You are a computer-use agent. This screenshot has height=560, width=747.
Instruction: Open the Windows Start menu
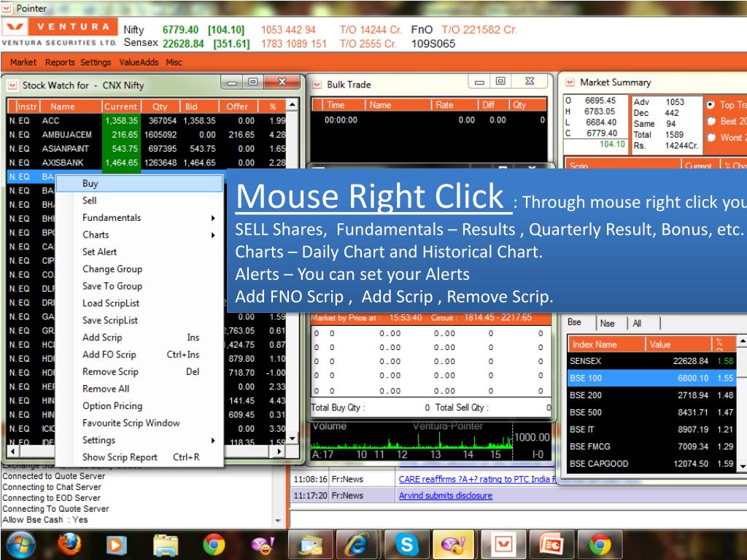[20, 545]
